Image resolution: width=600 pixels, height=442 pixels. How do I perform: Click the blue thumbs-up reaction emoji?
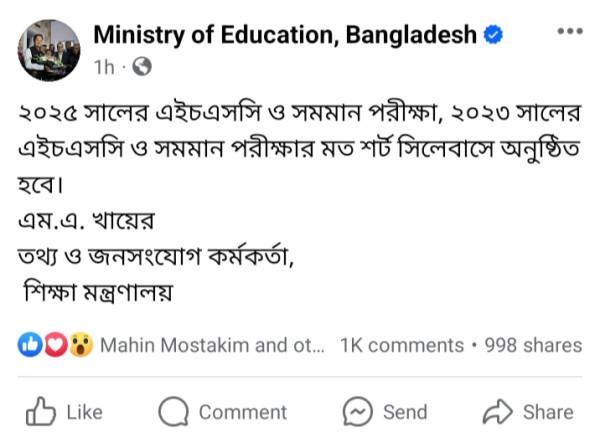point(27,345)
